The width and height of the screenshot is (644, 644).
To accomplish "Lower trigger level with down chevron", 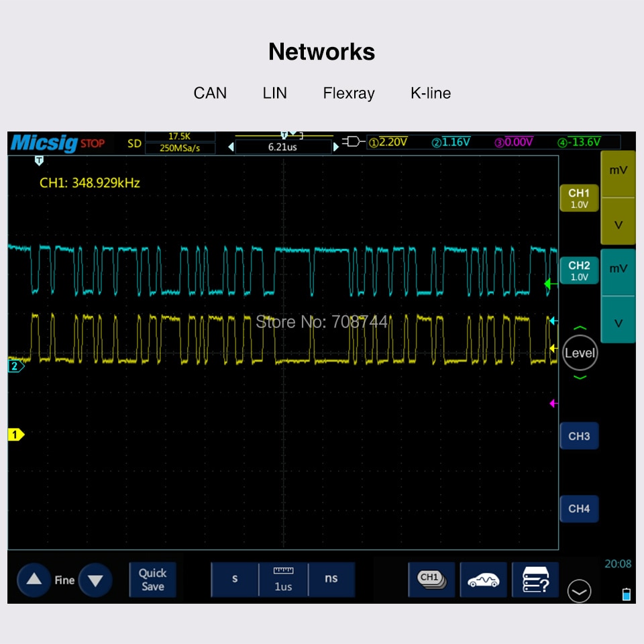I will (x=580, y=378).
